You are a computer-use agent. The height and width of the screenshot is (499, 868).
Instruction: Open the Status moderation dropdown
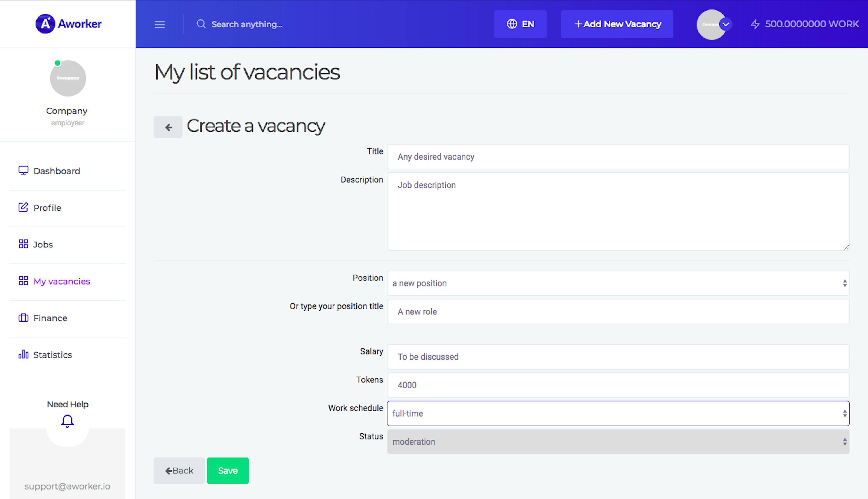(618, 442)
